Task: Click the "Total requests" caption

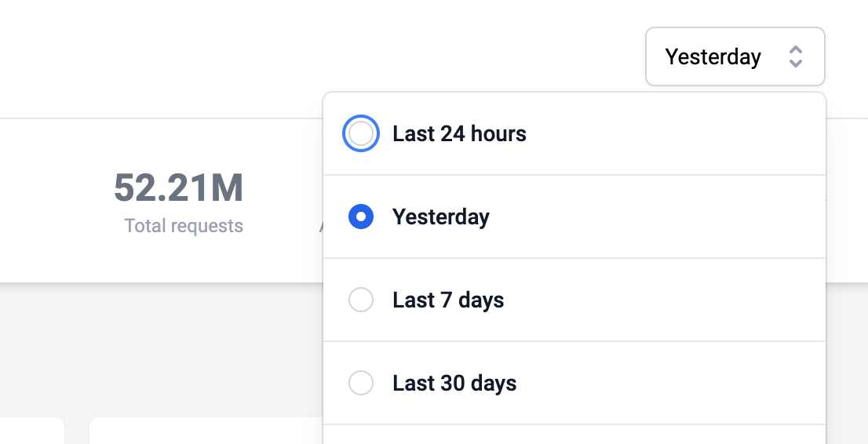Action: [x=184, y=226]
